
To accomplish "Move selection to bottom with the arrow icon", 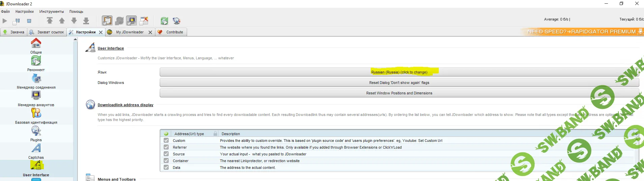I will tap(86, 21).
